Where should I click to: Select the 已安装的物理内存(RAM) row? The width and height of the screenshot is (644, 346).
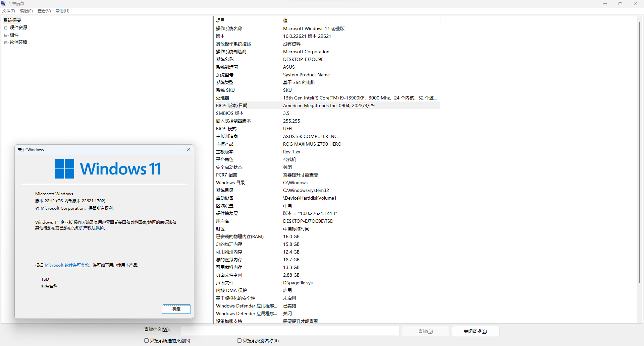327,236
